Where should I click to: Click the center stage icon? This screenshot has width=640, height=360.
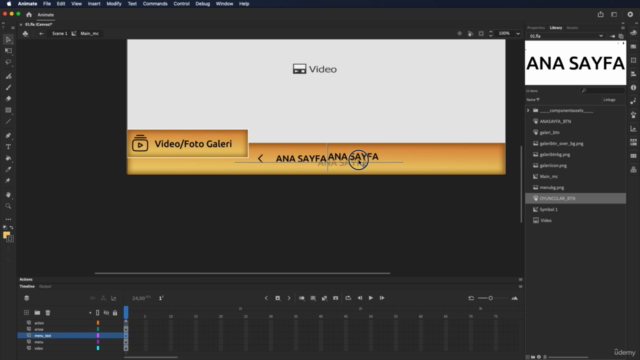(460, 33)
